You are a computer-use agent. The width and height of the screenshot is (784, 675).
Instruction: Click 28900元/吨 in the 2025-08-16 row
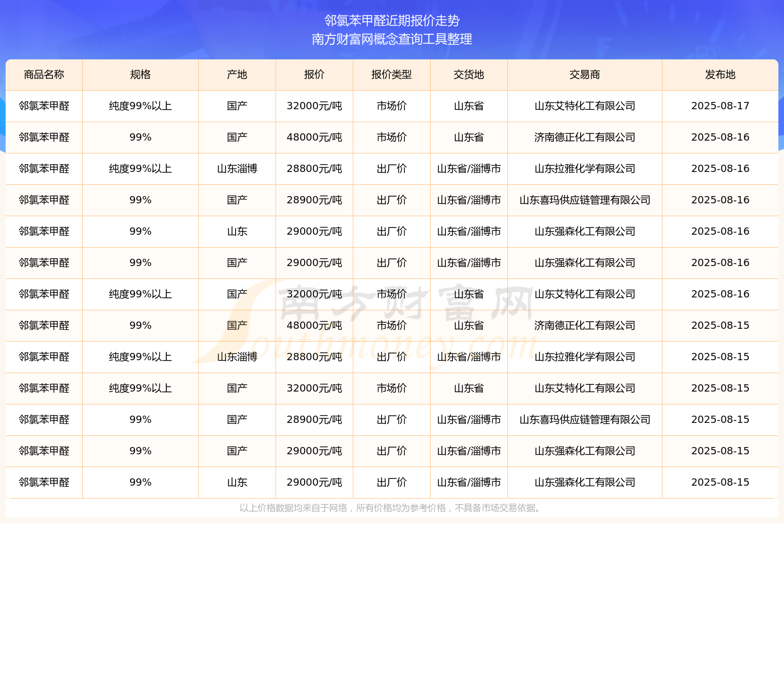[x=315, y=200]
